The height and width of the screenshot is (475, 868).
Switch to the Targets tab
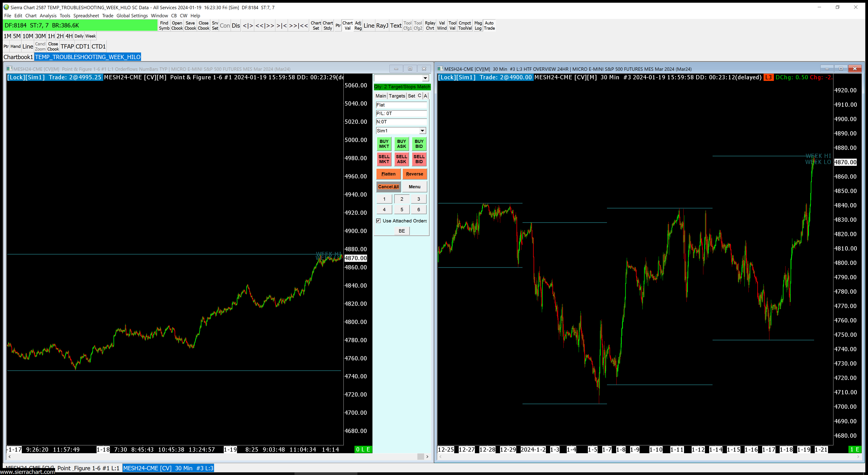(x=397, y=96)
